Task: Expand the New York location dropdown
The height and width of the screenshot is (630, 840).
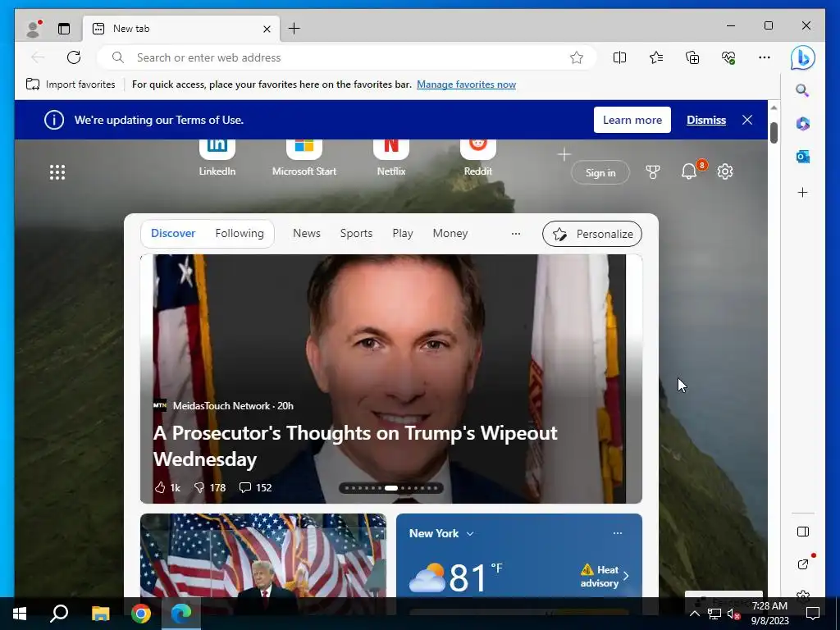Action: 470,533
